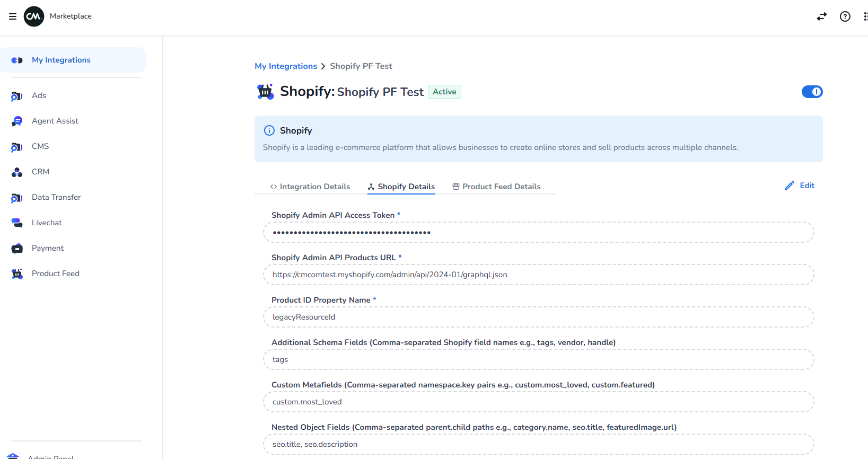Select the Shopify Details tab
This screenshot has height=459, width=868.
point(401,187)
